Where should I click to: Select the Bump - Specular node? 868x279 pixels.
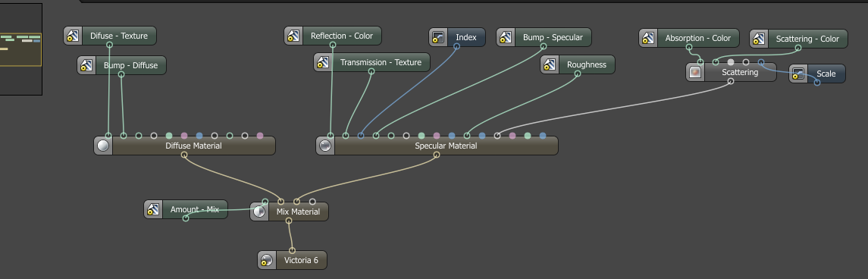[544, 38]
